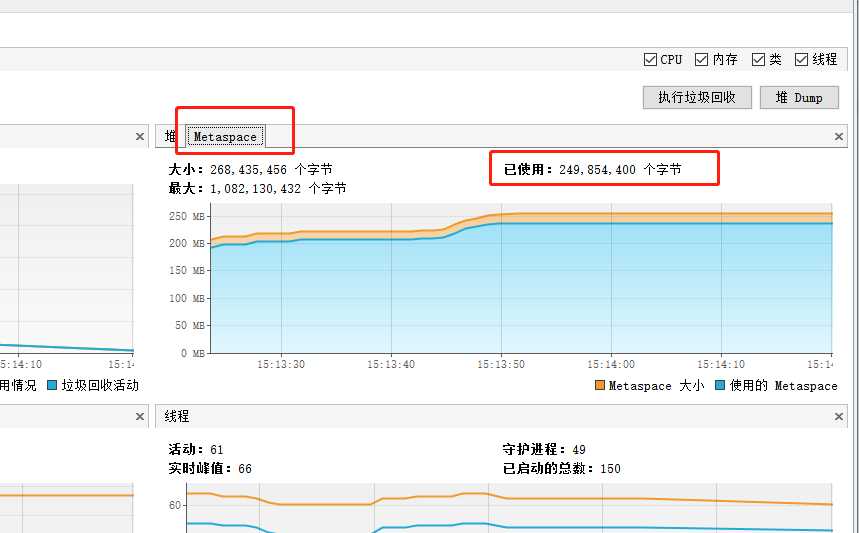Close the bottom-left panel beside 线程

coord(140,417)
